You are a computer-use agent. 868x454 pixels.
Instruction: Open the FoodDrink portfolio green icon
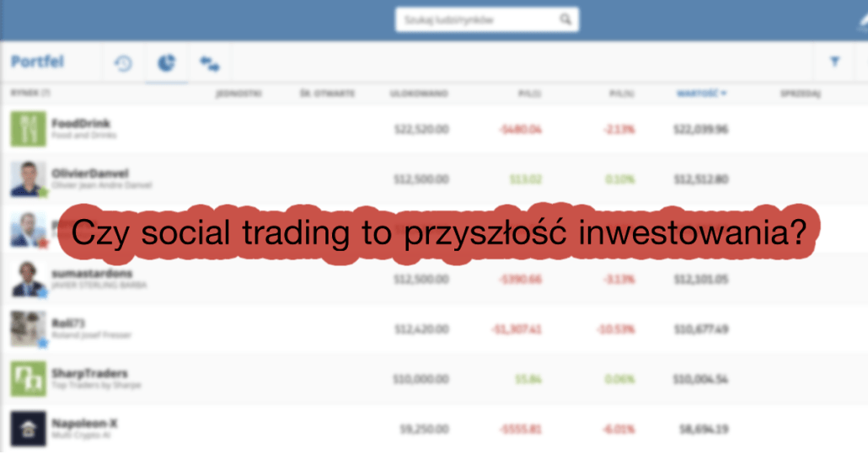click(29, 129)
